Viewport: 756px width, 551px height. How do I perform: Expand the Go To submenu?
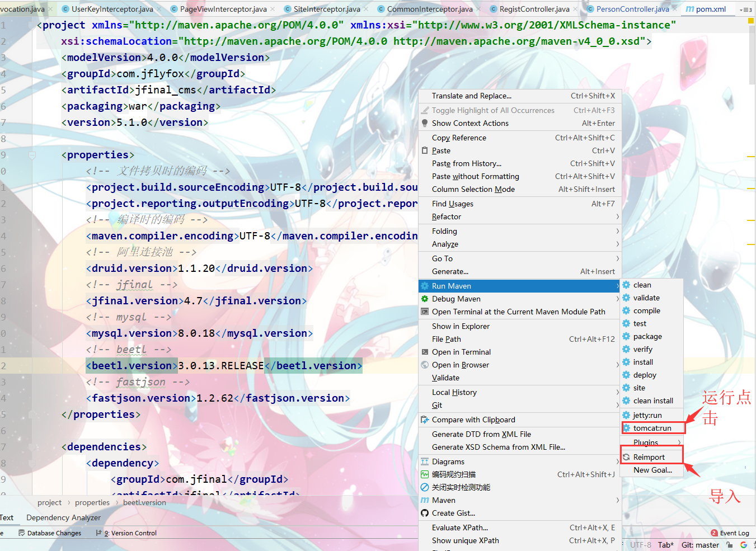tap(520, 258)
